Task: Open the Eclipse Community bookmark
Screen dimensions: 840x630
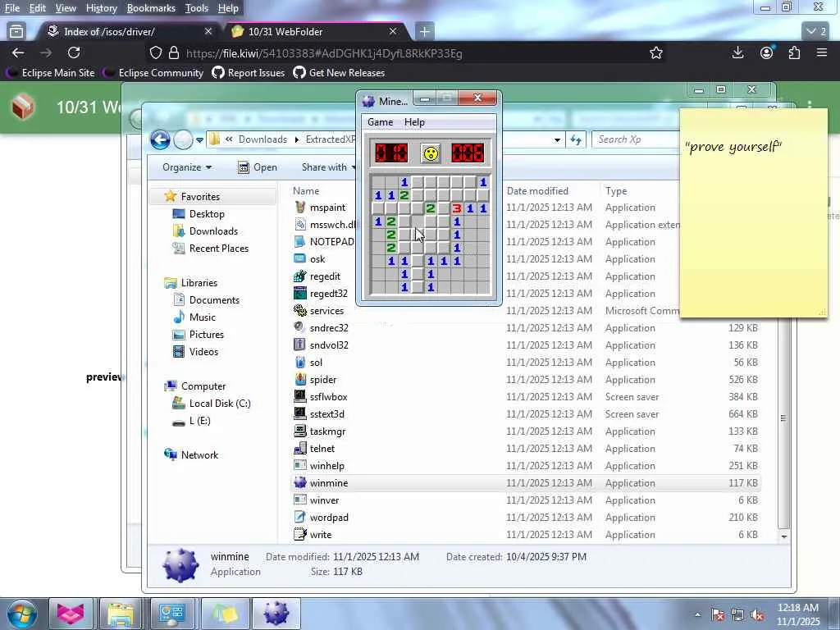Action: (154, 73)
